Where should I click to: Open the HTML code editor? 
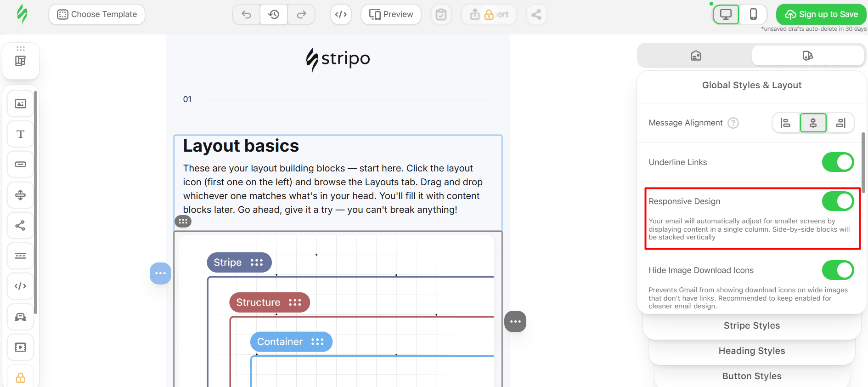point(341,14)
